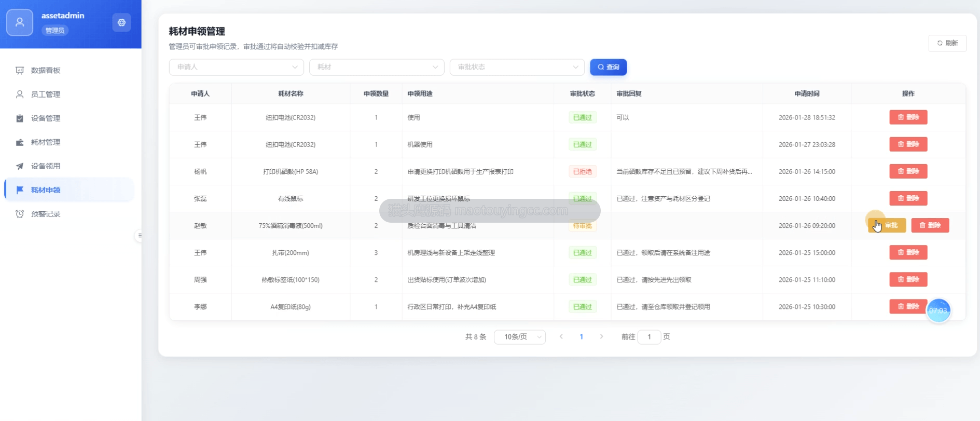Delete 赵敏's 75%酒精消毒液 request
The width and height of the screenshot is (980, 421).
click(930, 225)
